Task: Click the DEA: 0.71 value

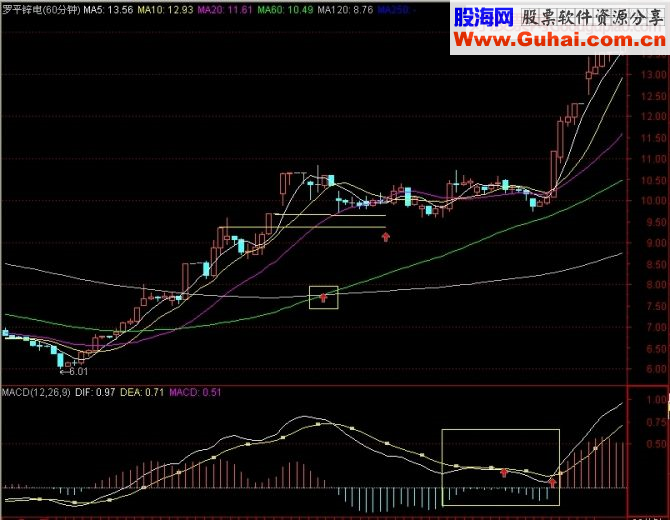Action: click(142, 392)
